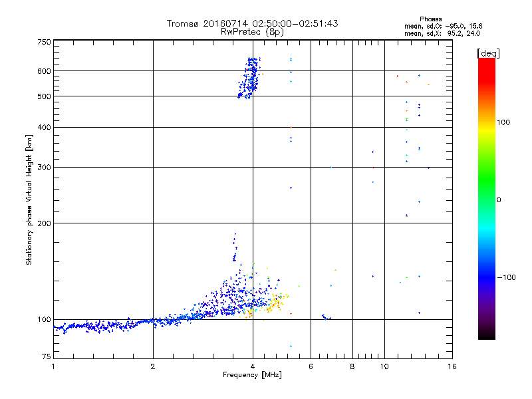Screen dimensions: 532x399
Task: Click the y-axis tick label '400'
Action: tap(44, 127)
